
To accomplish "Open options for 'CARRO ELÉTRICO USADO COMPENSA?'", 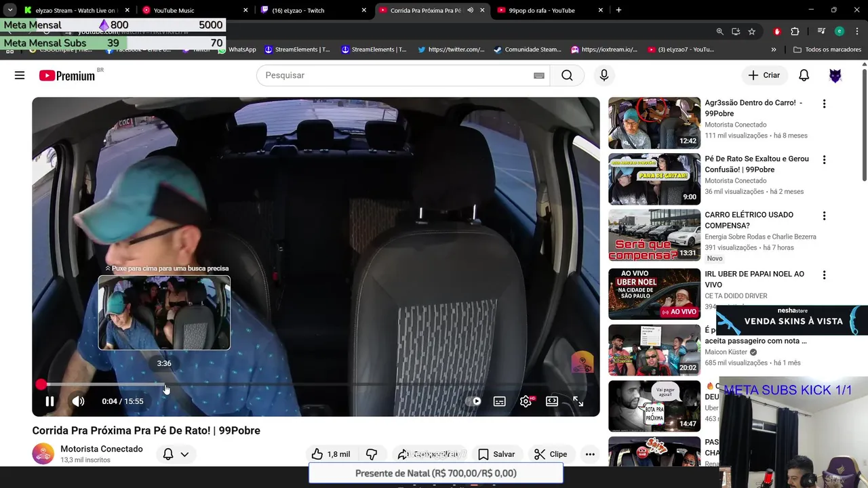I will 824,216.
